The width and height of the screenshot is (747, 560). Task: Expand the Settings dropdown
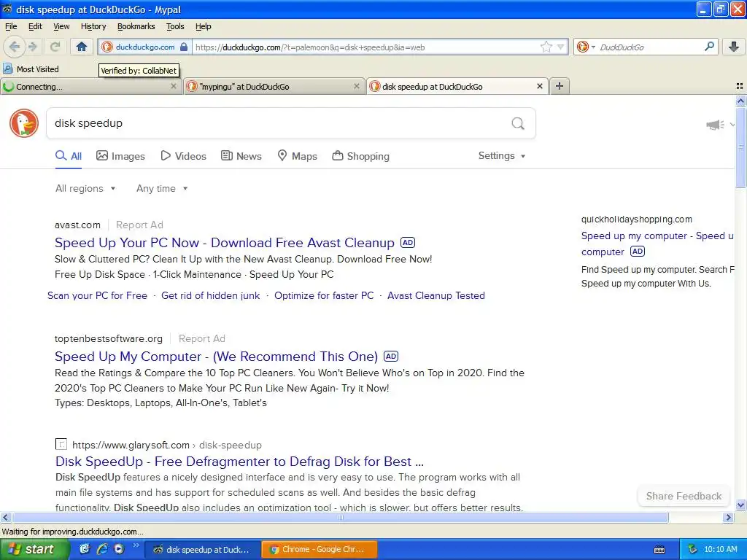click(502, 156)
